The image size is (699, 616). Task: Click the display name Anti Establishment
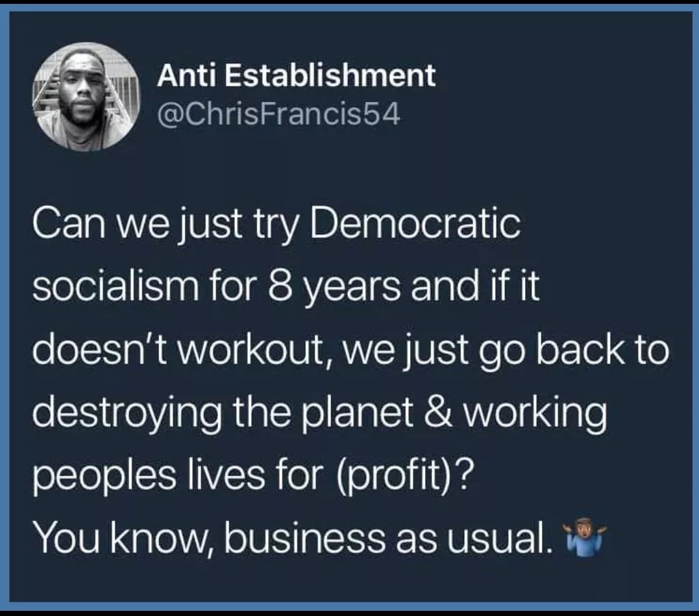[x=296, y=75]
